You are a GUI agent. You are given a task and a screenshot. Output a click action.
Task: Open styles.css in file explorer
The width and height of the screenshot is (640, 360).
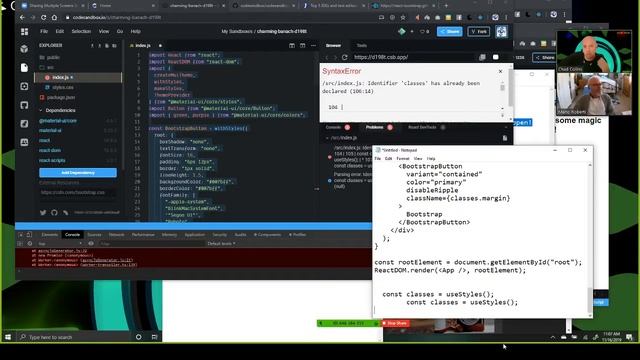point(62,87)
